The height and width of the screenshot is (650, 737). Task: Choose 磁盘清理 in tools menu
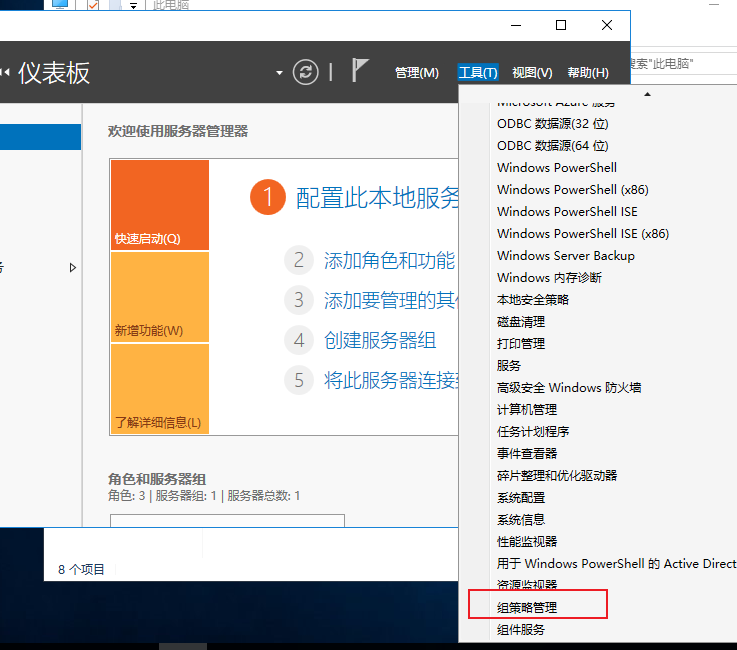click(x=521, y=322)
